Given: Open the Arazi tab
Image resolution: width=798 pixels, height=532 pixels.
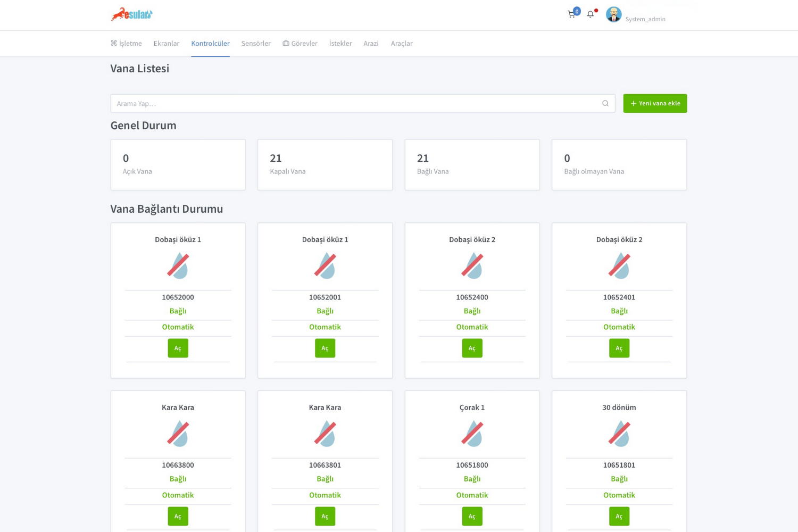Looking at the screenshot, I should tap(371, 44).
